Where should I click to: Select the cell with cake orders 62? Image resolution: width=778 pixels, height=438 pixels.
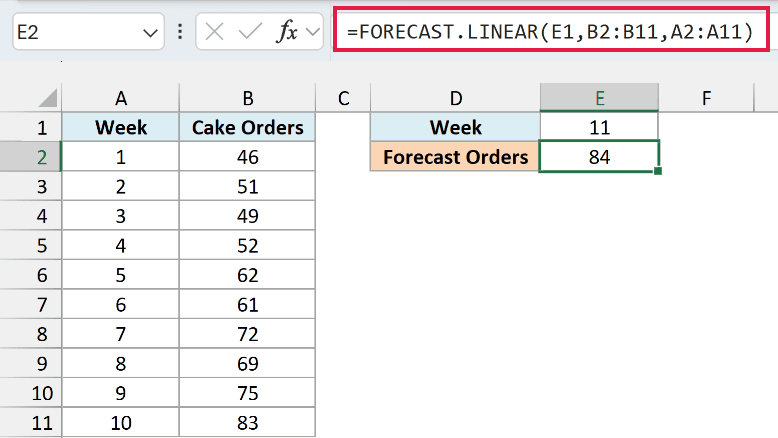pyautogui.click(x=248, y=275)
